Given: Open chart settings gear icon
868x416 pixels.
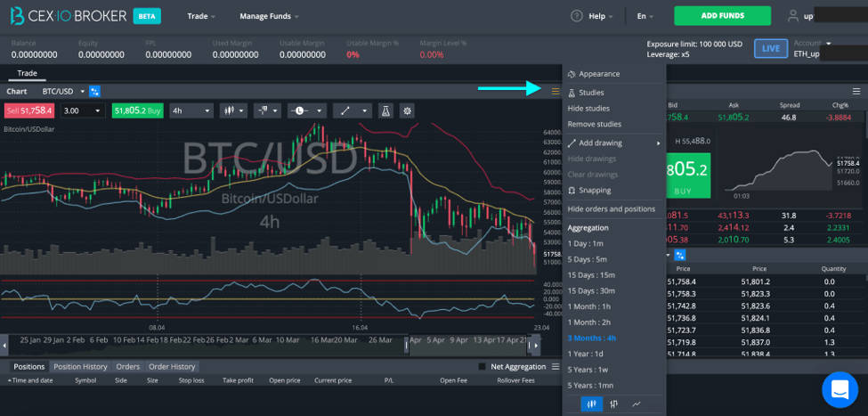Looking at the screenshot, I should 408,110.
